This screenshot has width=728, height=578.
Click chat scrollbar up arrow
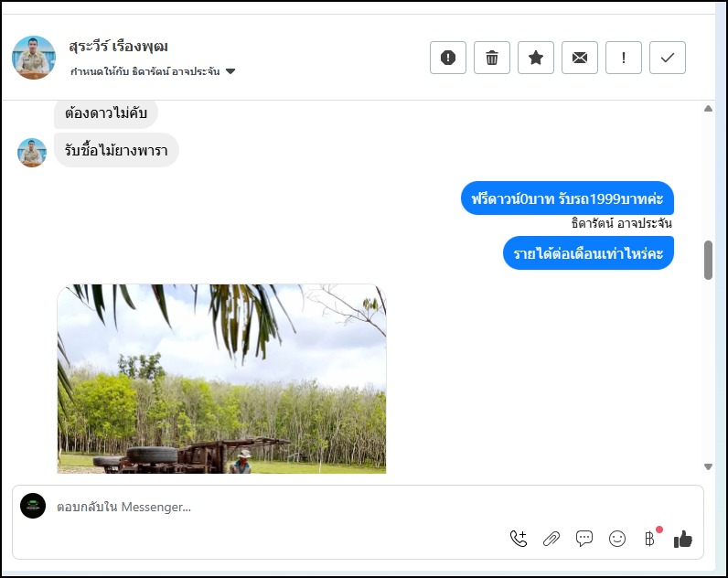point(708,109)
